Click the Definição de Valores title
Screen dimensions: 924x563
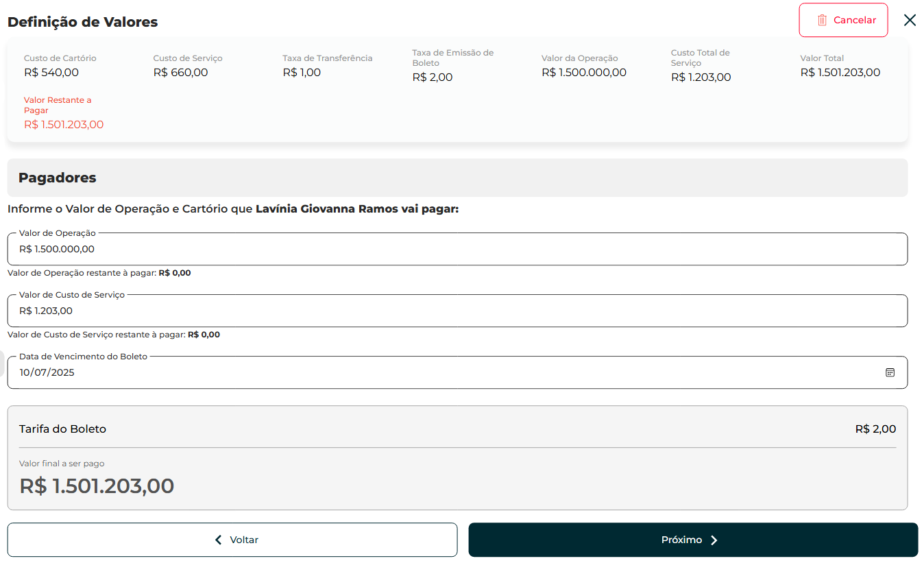tap(82, 22)
